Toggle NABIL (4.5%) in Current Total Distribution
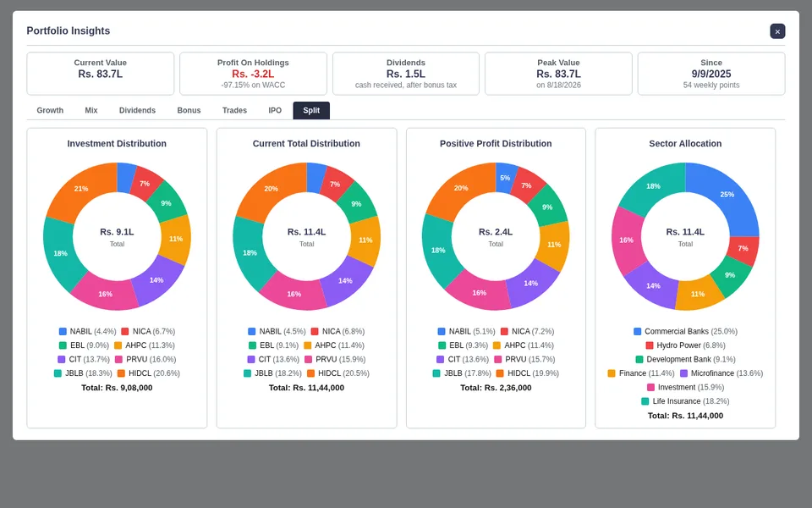The height and width of the screenshot is (508, 812). 277,331
